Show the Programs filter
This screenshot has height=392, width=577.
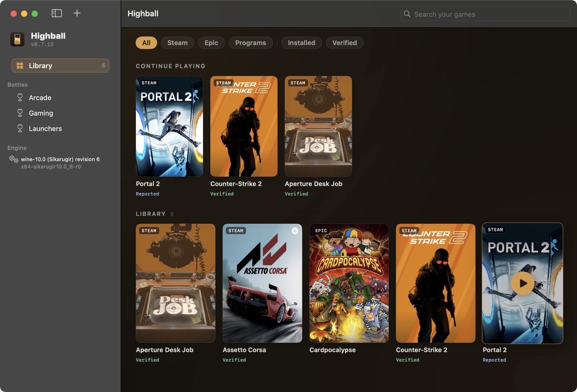[x=251, y=43]
